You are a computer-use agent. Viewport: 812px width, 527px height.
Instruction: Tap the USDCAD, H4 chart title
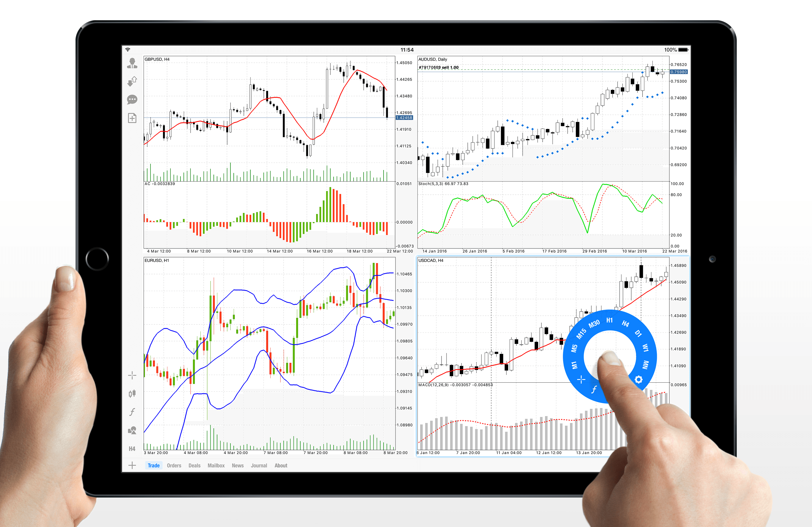[431, 260]
